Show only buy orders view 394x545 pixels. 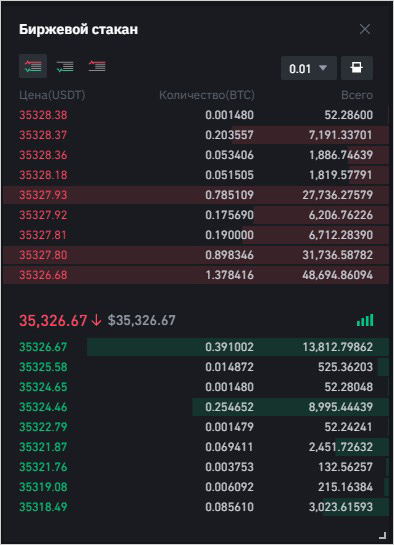click(65, 66)
